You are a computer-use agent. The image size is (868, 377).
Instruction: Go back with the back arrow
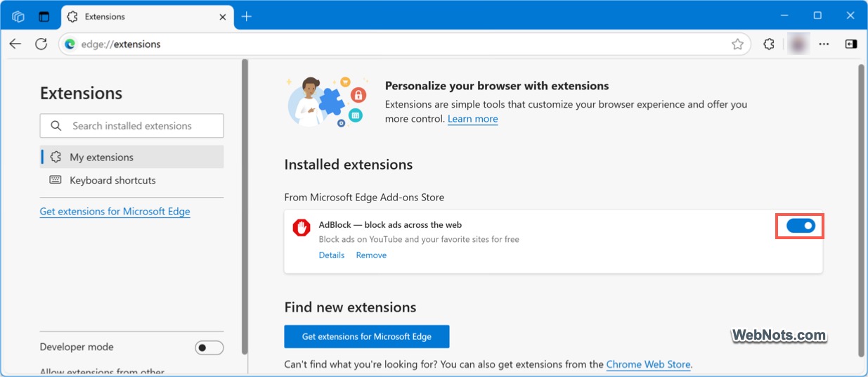pyautogui.click(x=15, y=44)
